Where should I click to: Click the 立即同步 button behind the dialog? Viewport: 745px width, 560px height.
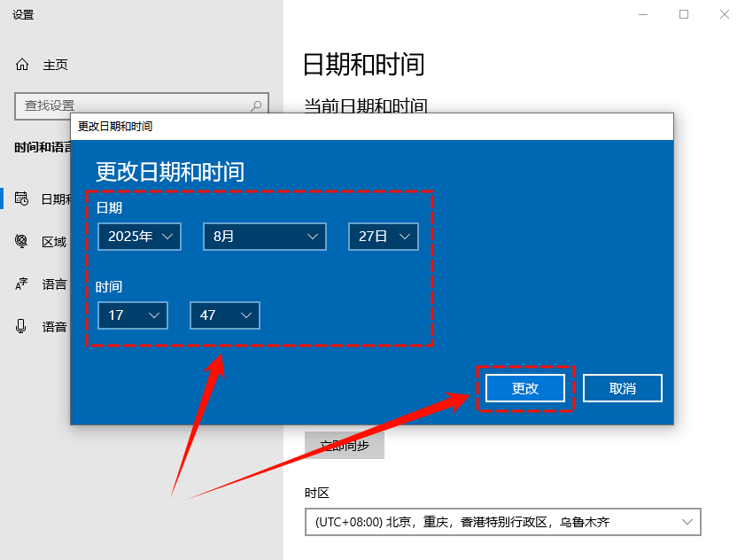345,445
